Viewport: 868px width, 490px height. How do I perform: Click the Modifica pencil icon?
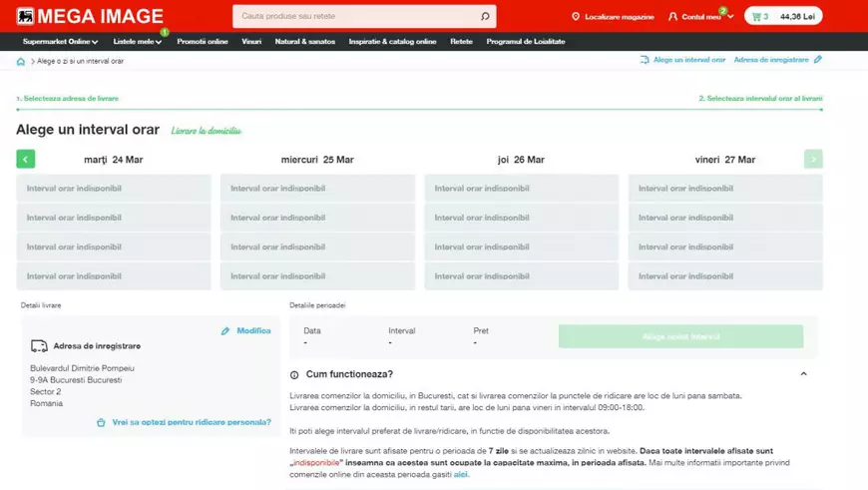click(x=225, y=331)
